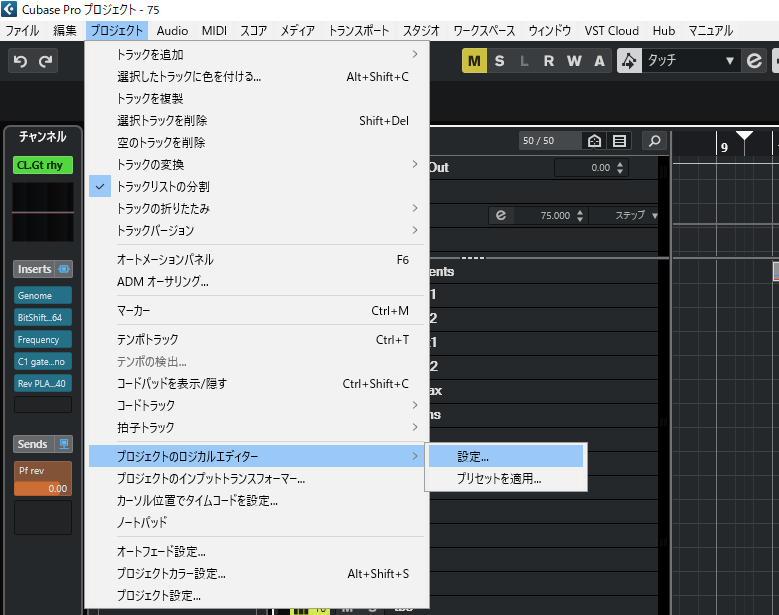Click the 'e' edit icon in the toolbar
Viewport: 779px width, 615px height.
(755, 61)
